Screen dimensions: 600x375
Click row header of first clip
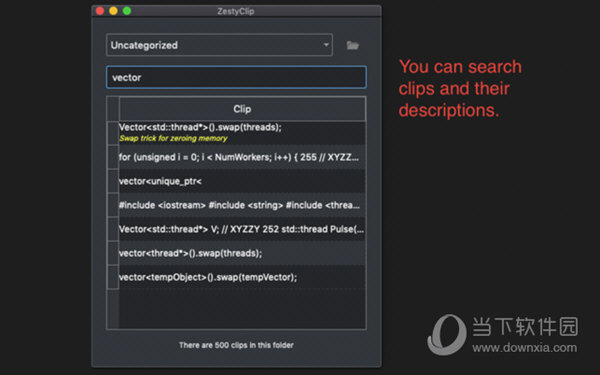pyautogui.click(x=113, y=133)
